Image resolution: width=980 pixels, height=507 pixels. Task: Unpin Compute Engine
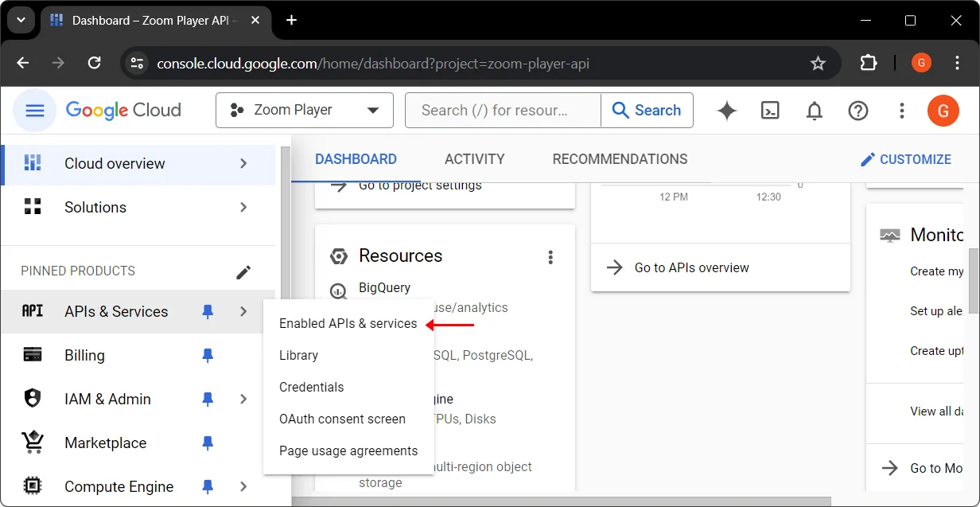click(x=208, y=487)
